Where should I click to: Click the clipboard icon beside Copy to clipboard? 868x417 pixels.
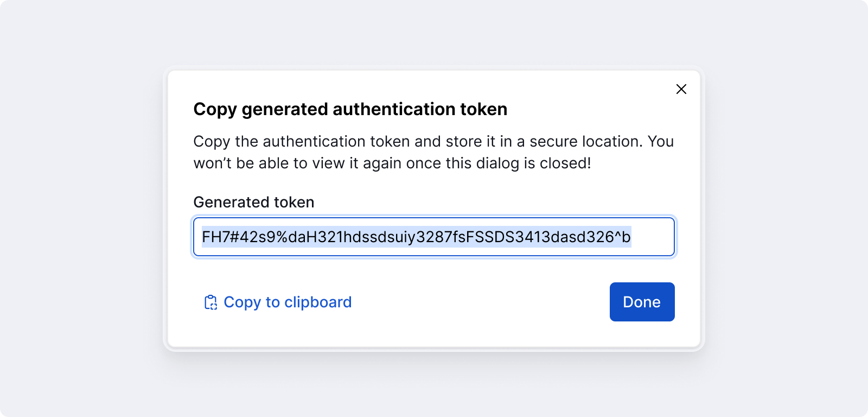[210, 302]
